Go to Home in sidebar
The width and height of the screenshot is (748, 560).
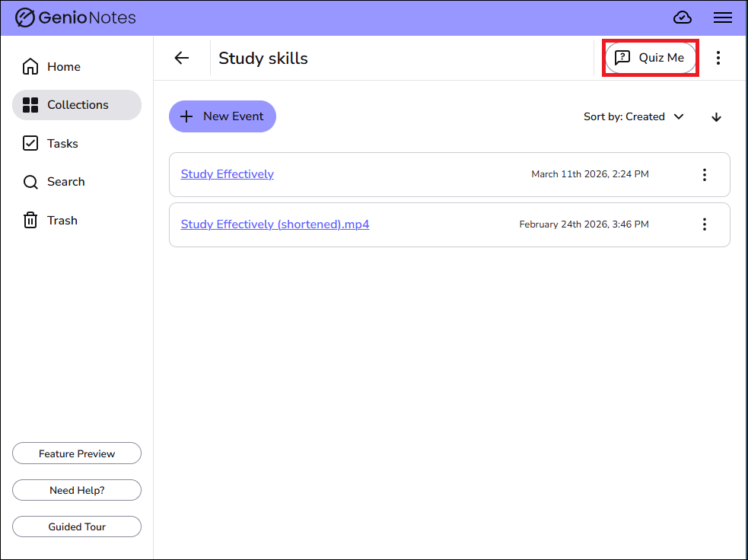(x=77, y=67)
